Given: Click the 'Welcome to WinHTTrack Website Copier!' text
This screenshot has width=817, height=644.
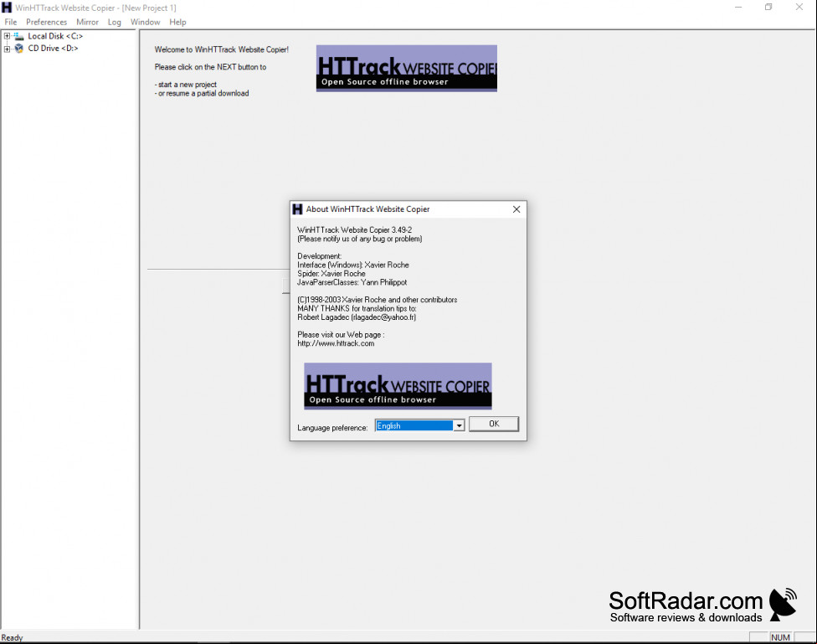Looking at the screenshot, I should point(222,49).
